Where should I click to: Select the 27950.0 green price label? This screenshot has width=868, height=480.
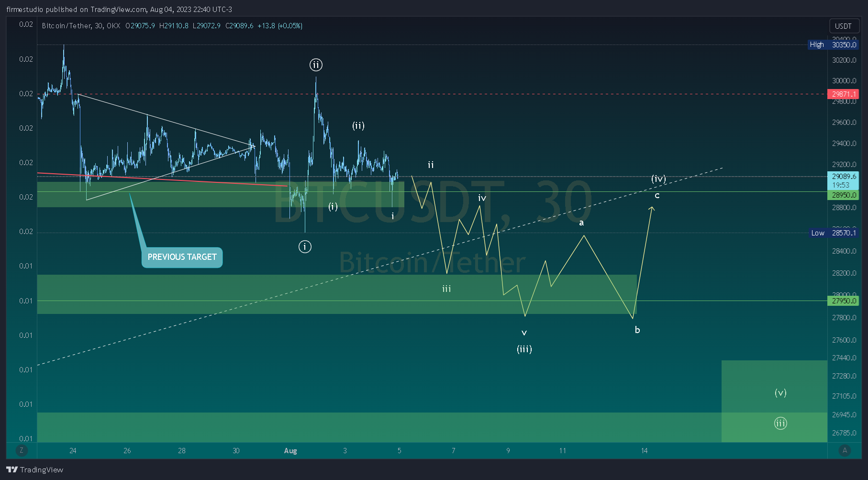[843, 301]
